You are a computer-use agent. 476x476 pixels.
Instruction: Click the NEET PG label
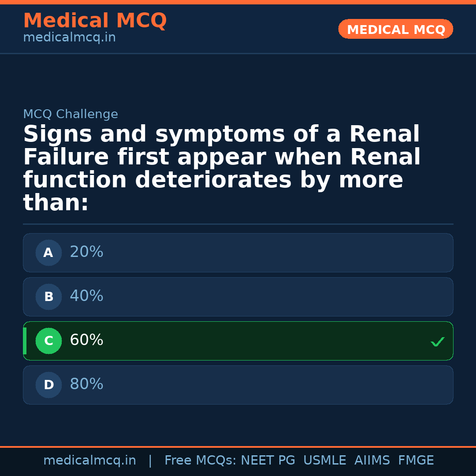(268, 460)
